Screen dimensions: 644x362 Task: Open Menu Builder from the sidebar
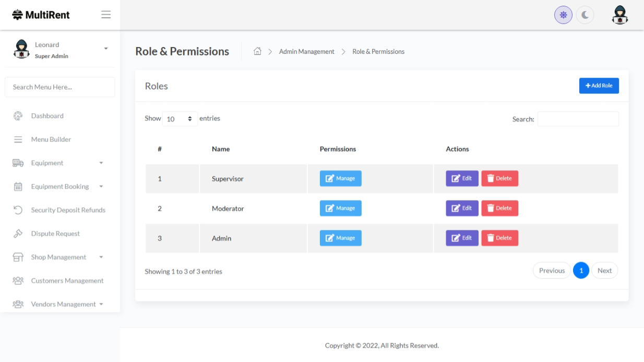coord(51,139)
